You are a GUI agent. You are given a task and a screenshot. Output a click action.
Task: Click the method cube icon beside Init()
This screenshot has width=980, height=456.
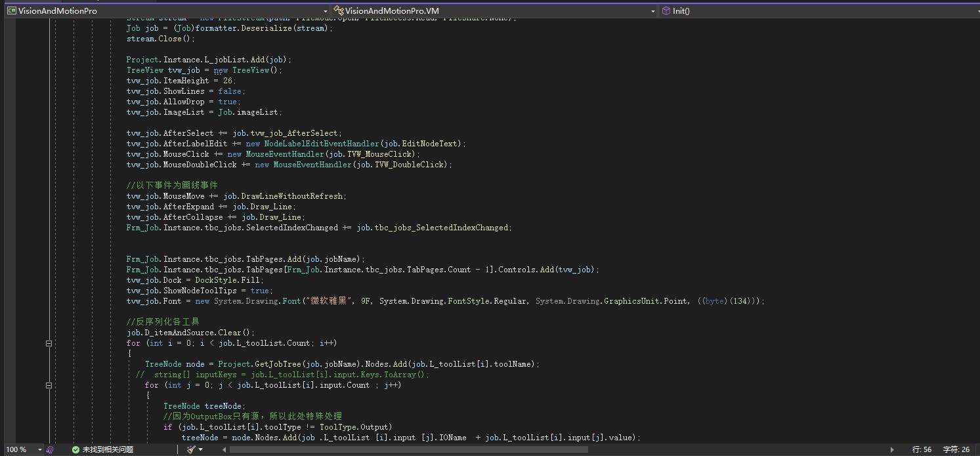(666, 11)
